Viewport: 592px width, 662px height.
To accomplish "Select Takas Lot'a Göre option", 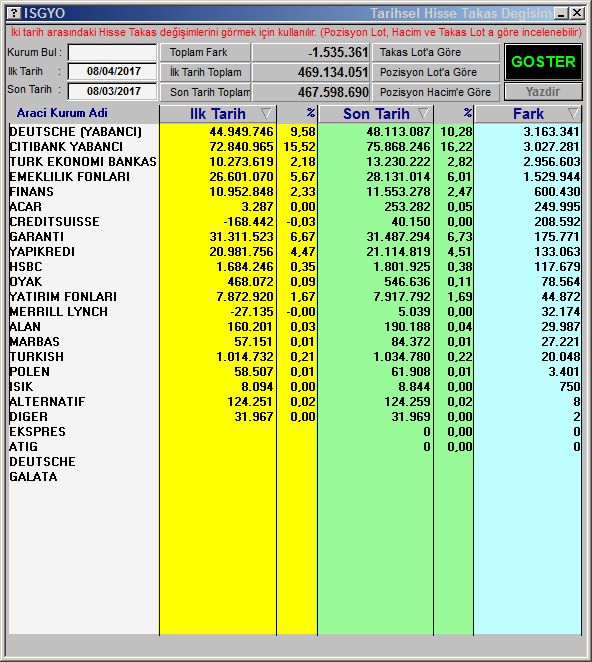I will pyautogui.click(x=435, y=52).
